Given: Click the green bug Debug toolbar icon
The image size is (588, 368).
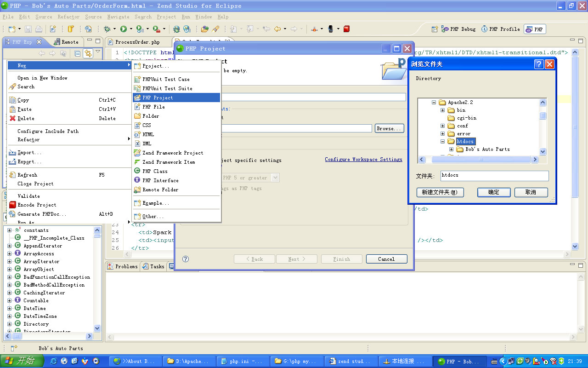Looking at the screenshot, I should pos(107,29).
